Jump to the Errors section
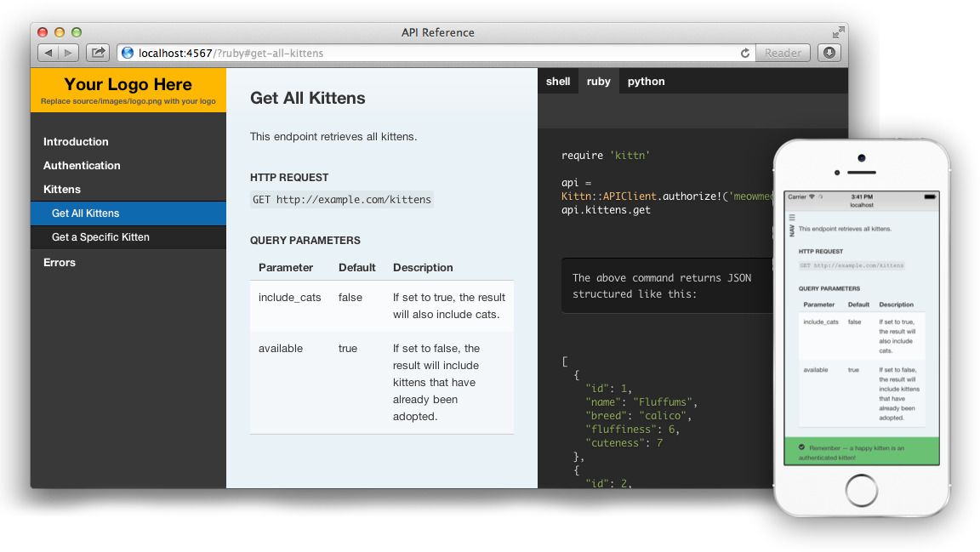 tap(59, 262)
